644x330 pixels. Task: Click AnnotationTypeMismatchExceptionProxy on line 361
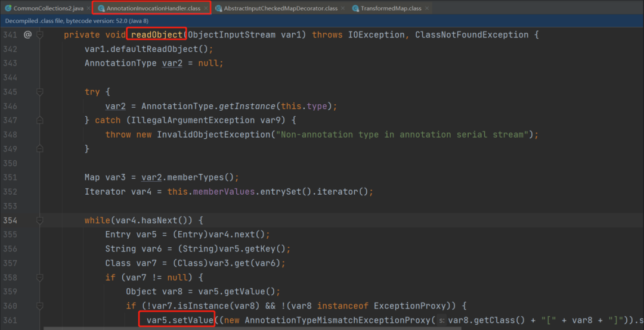337,320
